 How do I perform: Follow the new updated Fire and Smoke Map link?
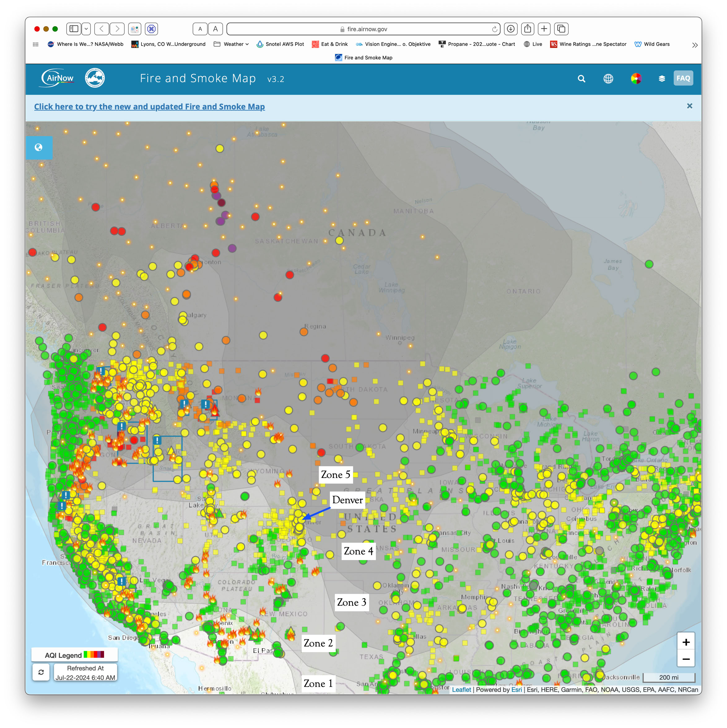point(149,107)
